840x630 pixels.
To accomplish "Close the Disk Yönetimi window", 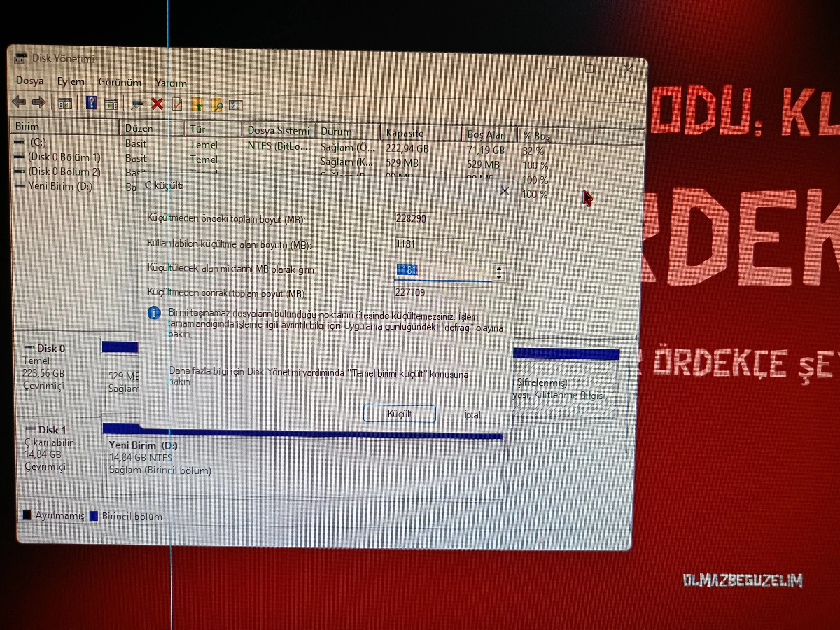I will [628, 70].
